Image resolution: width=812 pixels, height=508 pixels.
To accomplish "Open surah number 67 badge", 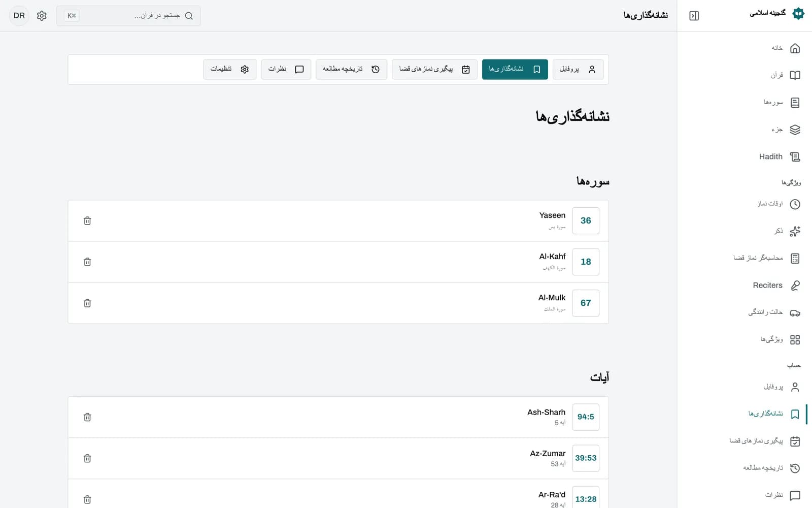I will tap(586, 303).
